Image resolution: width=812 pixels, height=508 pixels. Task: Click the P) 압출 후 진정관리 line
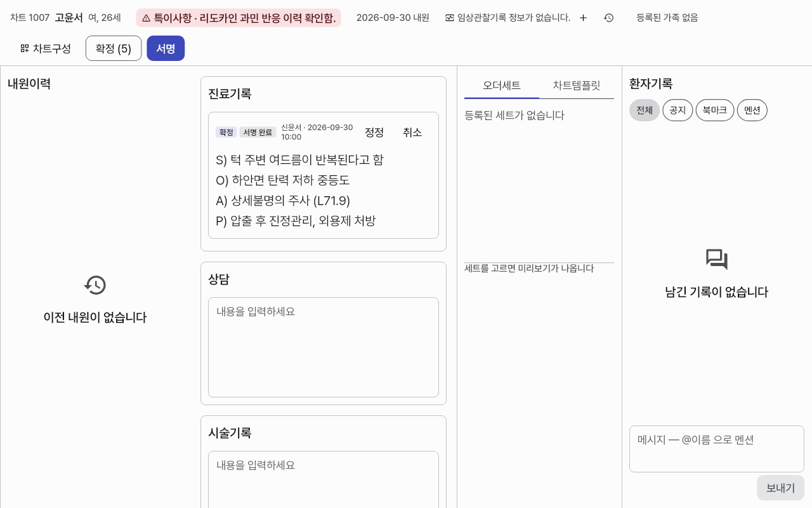pos(296,221)
